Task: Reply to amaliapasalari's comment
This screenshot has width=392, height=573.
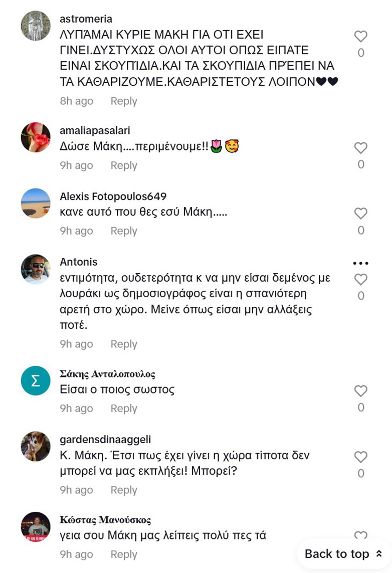Action: pyautogui.click(x=124, y=165)
